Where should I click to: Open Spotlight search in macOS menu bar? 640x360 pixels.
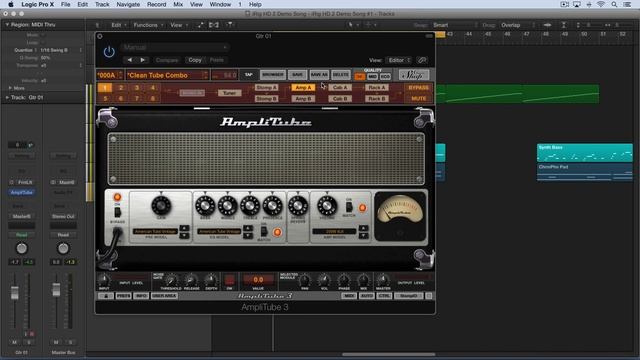click(x=614, y=4)
